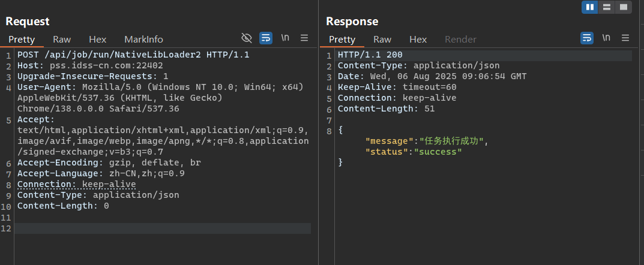Toggle word wrap icon in Response panel
The height and width of the screenshot is (265, 644).
pyautogui.click(x=587, y=38)
